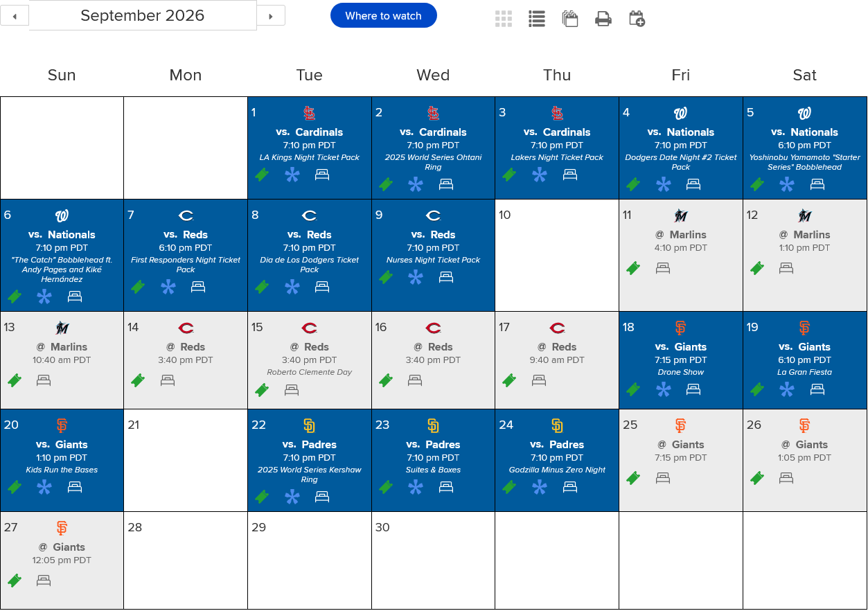Click promotions asterisk on September 18 game

664,390
